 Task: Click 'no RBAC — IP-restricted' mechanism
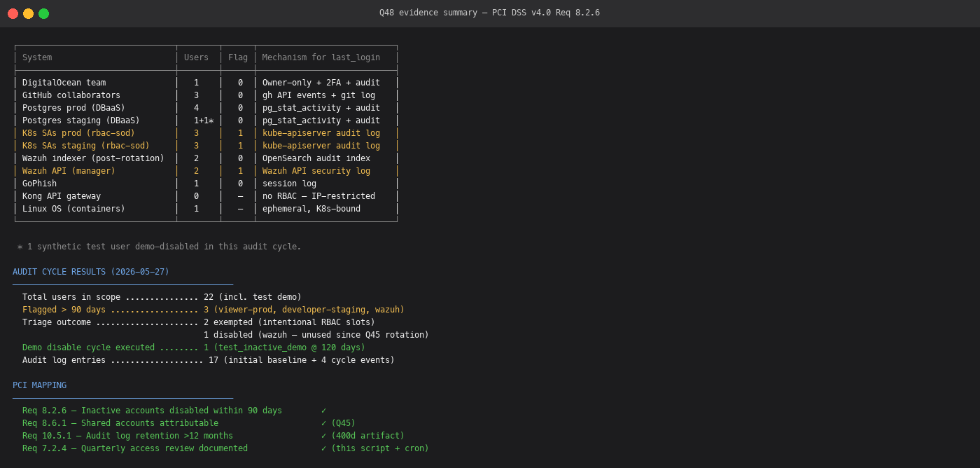tap(319, 196)
